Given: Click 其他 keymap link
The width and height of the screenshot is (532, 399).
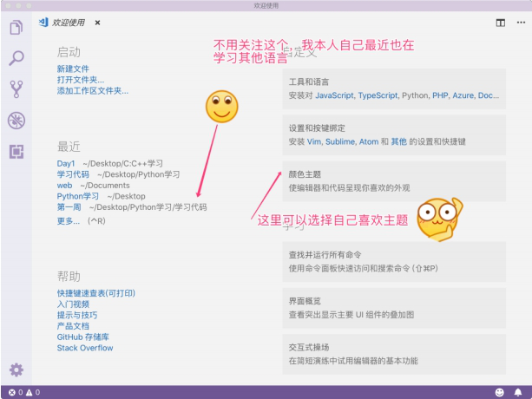Looking at the screenshot, I should pyautogui.click(x=398, y=141).
